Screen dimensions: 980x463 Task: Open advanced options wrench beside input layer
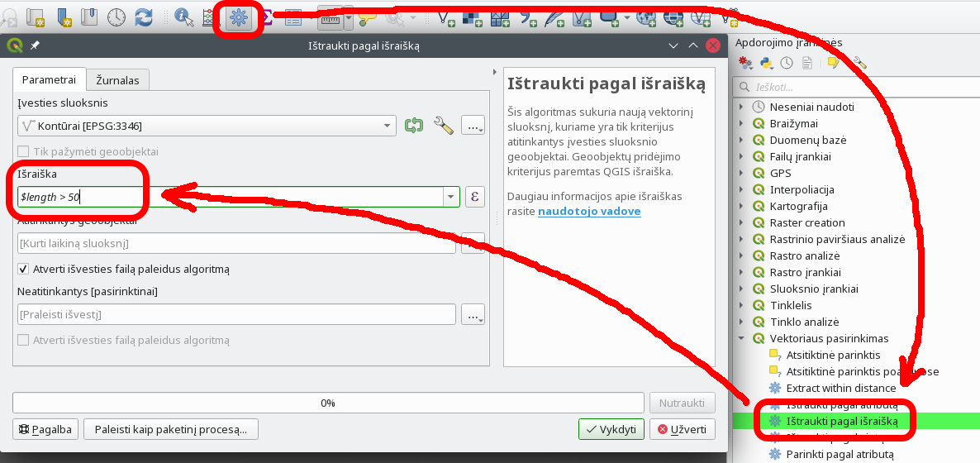[x=444, y=126]
